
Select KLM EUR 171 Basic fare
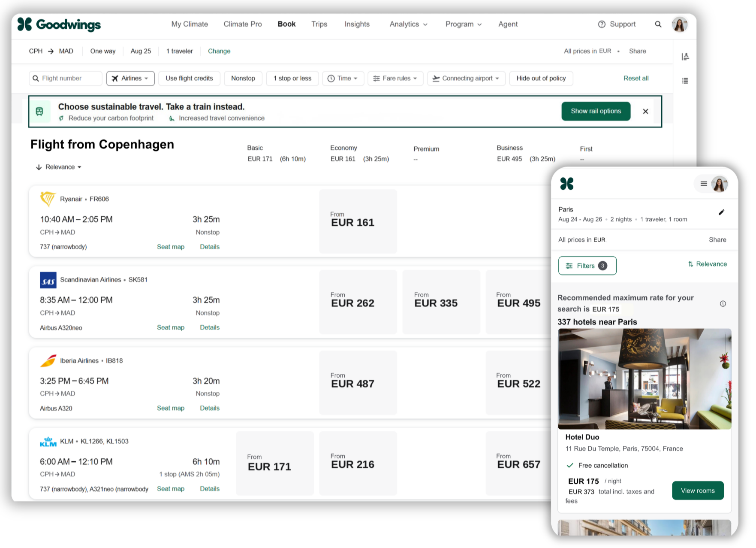(x=275, y=463)
